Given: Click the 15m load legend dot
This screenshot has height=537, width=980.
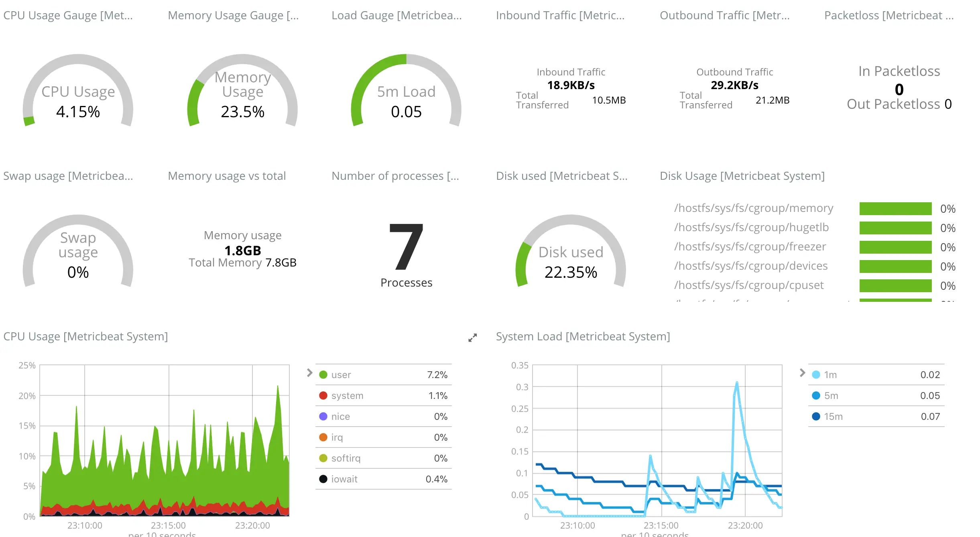Looking at the screenshot, I should click(816, 417).
